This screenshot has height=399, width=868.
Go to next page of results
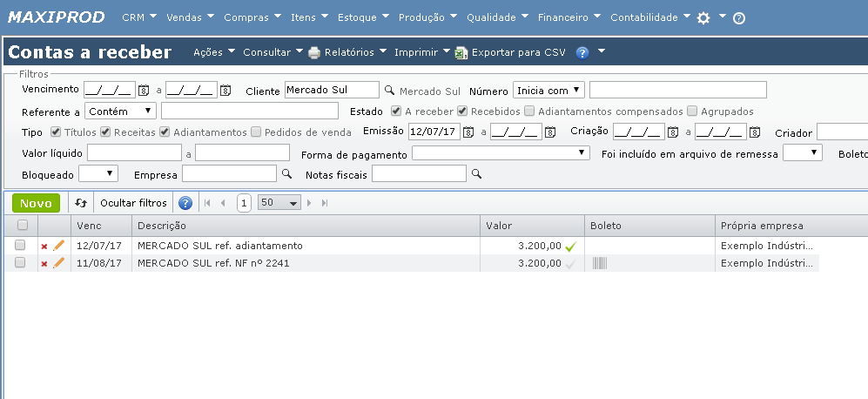pos(309,203)
